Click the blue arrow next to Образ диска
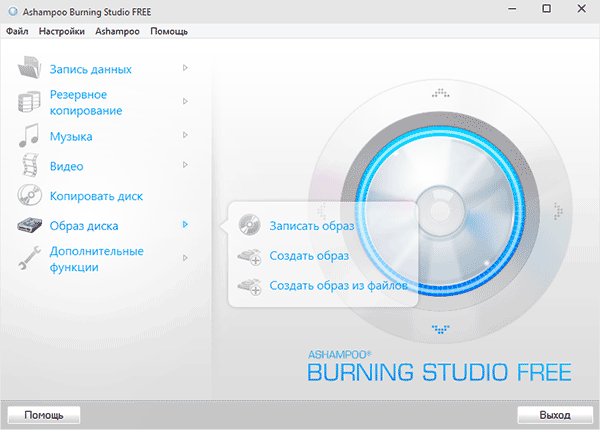 (185, 224)
